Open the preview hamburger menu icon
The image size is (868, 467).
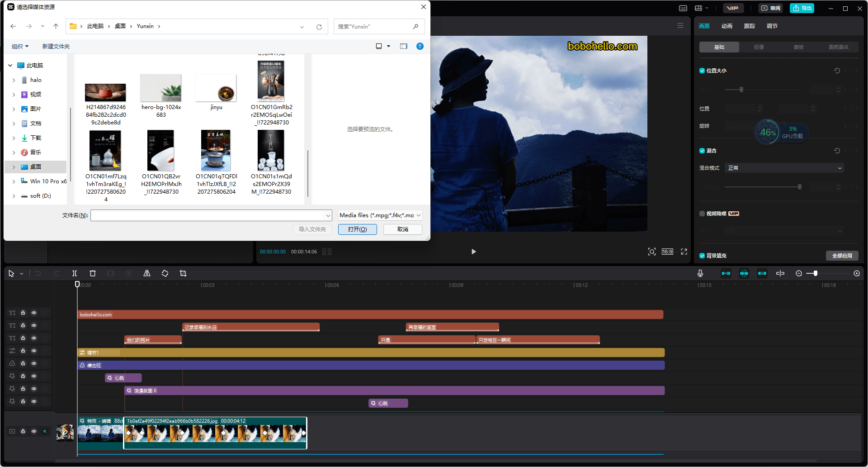click(680, 26)
